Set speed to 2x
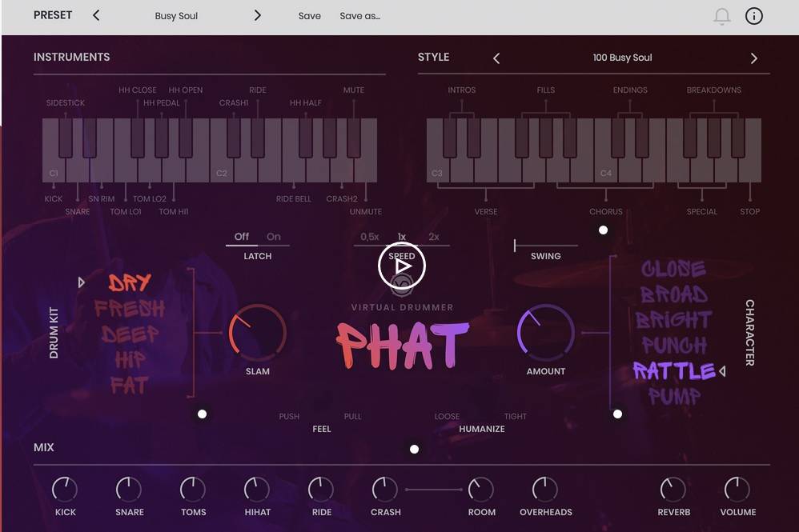The width and height of the screenshot is (799, 532). pos(434,237)
